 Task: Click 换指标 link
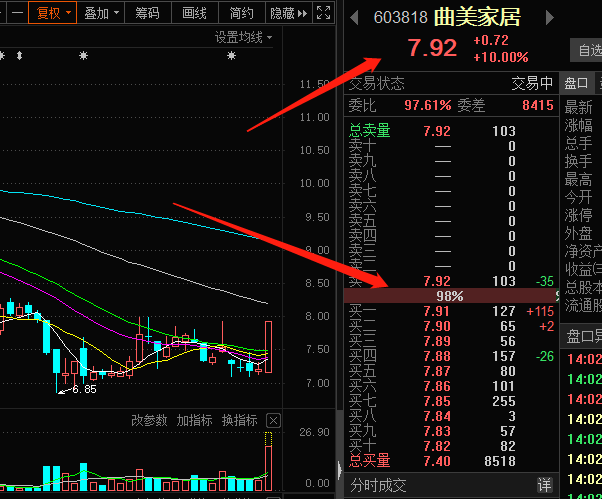point(239,420)
